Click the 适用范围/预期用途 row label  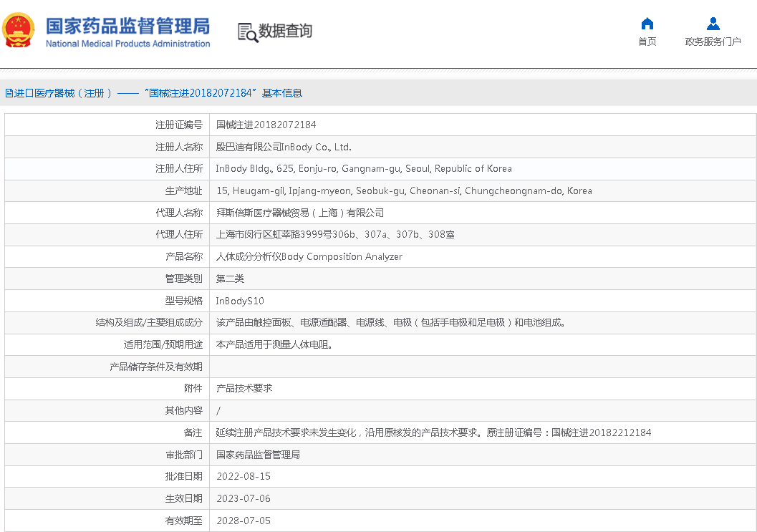(163, 344)
